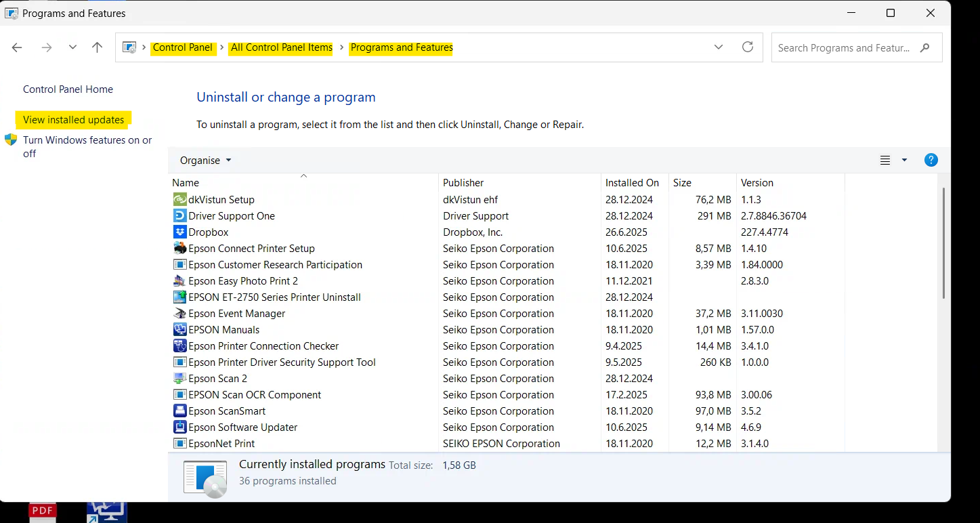Click Epson Customer Research Participation icon

pos(179,264)
